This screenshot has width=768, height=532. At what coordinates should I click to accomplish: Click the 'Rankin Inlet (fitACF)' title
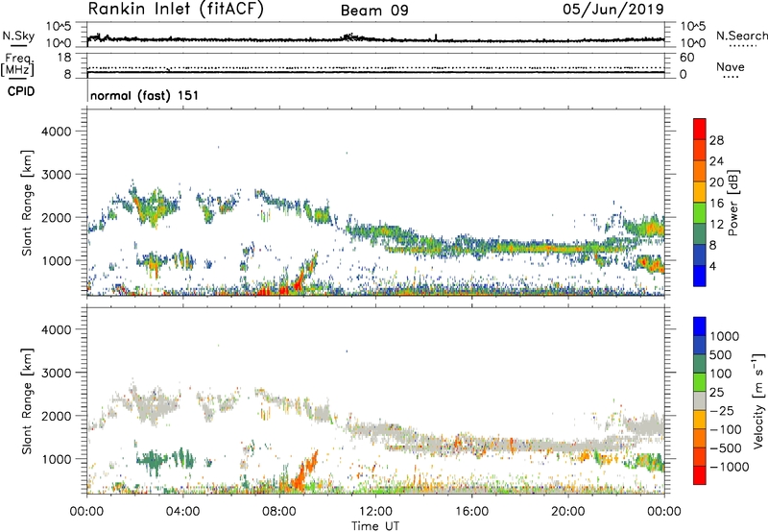(176, 10)
